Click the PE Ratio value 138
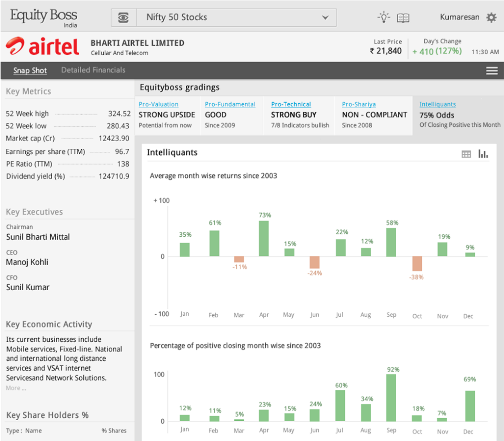504x441 pixels. [123, 164]
